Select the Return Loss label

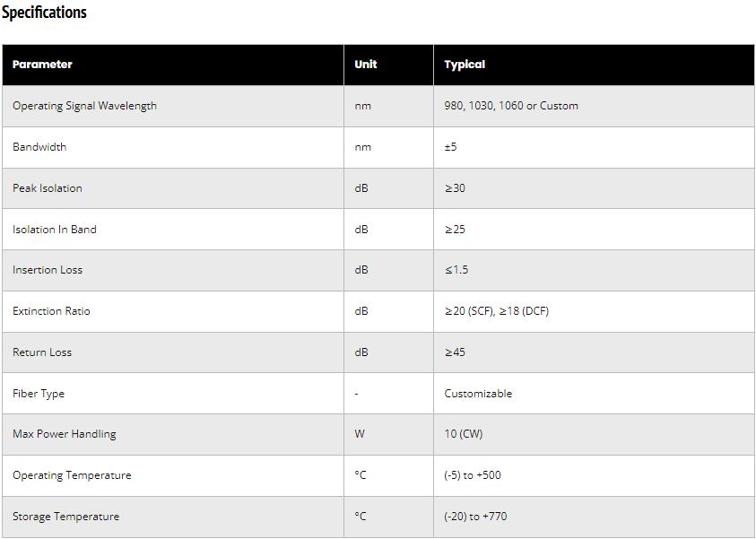pyautogui.click(x=42, y=352)
